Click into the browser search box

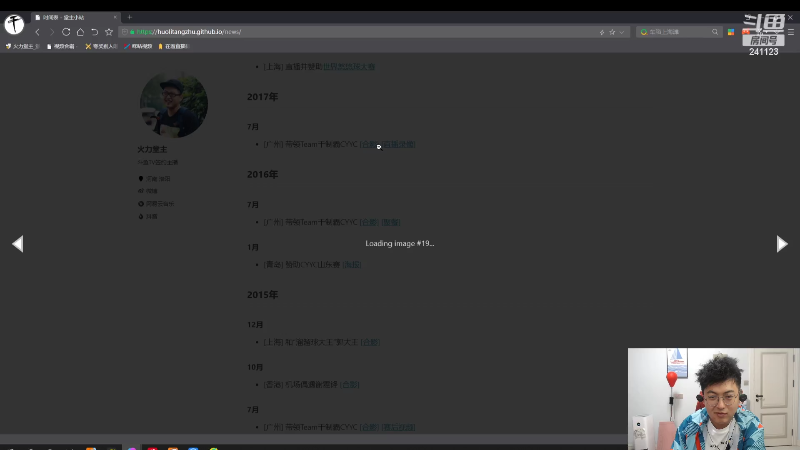click(x=679, y=32)
